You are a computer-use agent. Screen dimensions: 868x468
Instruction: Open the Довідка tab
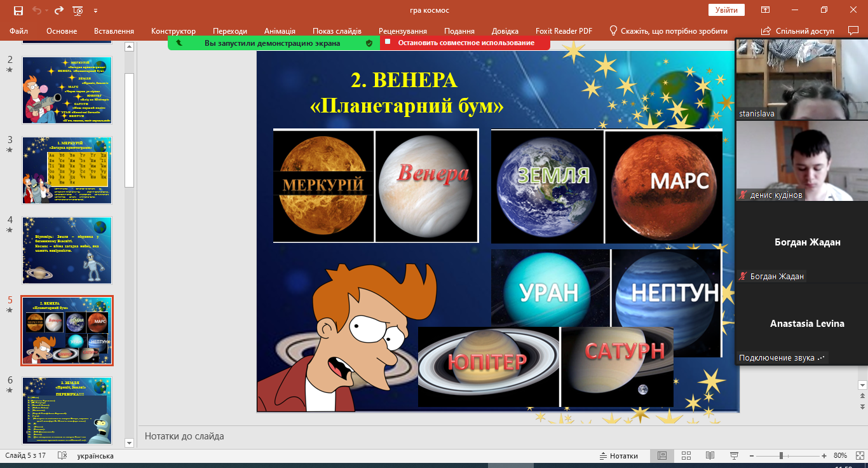505,31
